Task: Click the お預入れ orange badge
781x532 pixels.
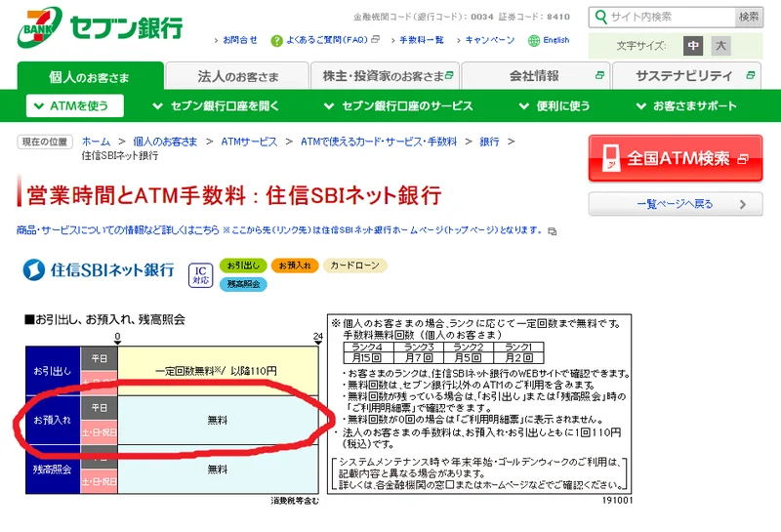Action: (x=295, y=266)
